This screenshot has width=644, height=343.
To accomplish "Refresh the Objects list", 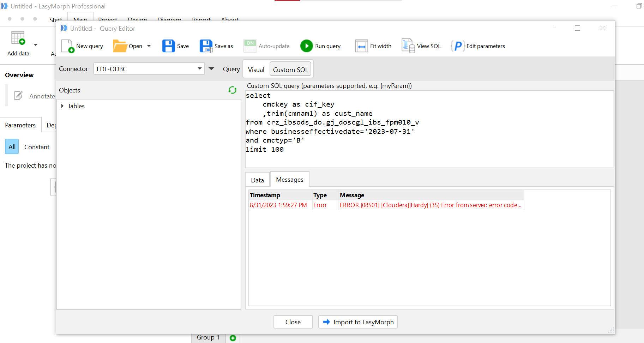I will click(232, 90).
